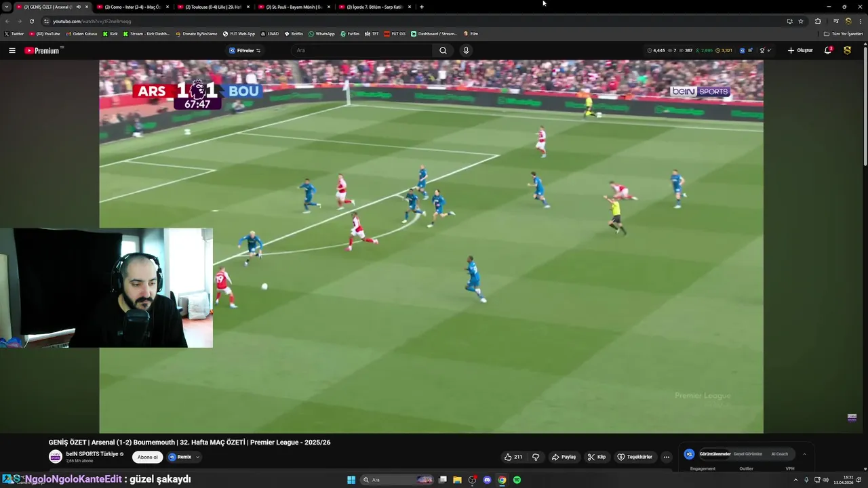Screen dimensions: 868x488
Task: Open Chrome icon in the taskbar
Action: (x=502, y=480)
